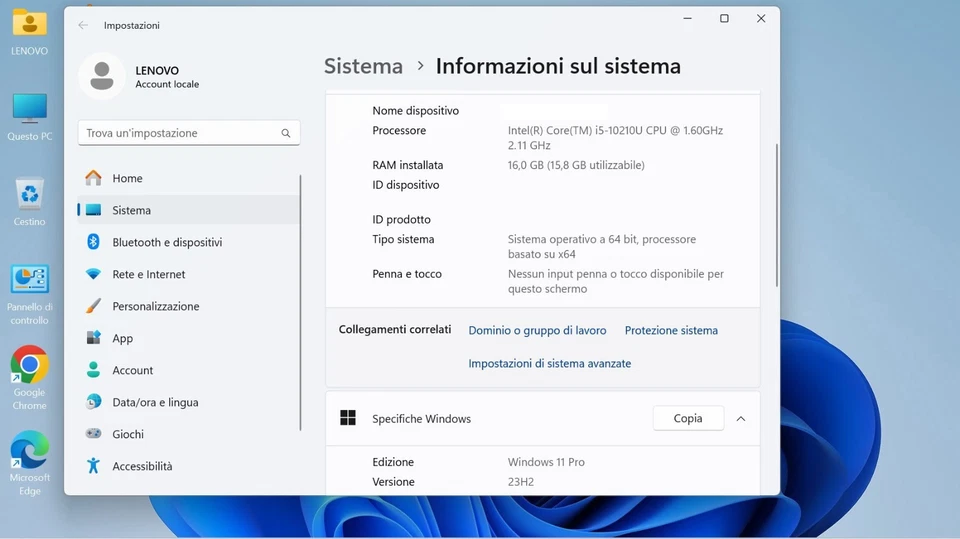Click the sidebar navigation scrollbar
Image resolution: width=960 pixels, height=539 pixels.
tap(301, 303)
